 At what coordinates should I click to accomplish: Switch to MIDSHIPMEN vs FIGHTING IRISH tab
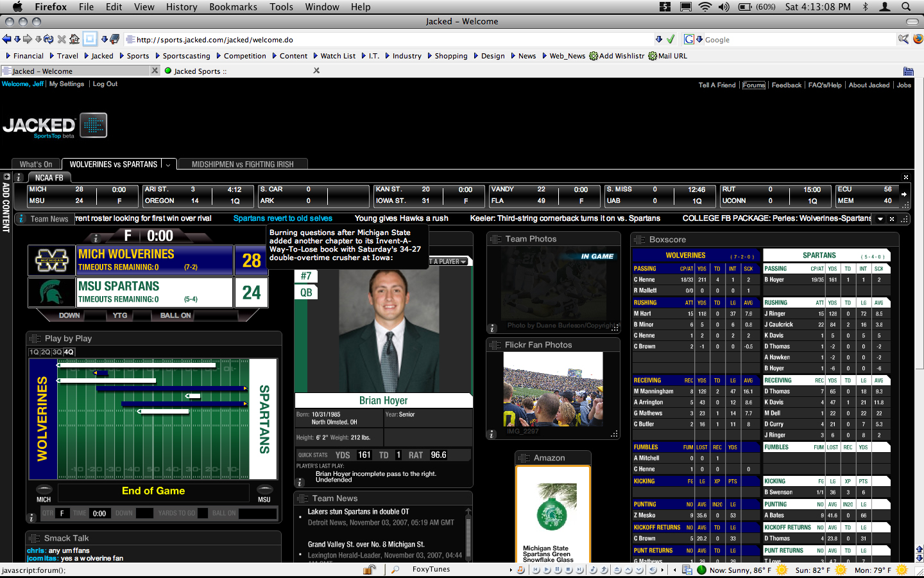[243, 164]
